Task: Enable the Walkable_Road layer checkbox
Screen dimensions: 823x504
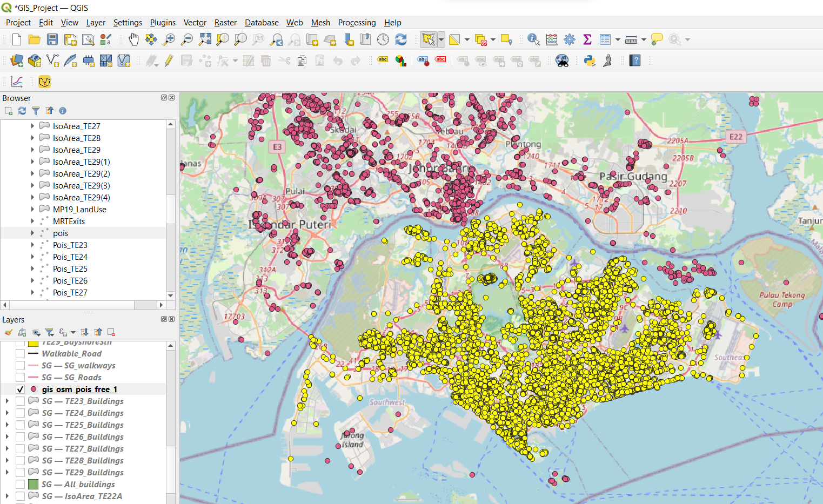Action: [21, 354]
